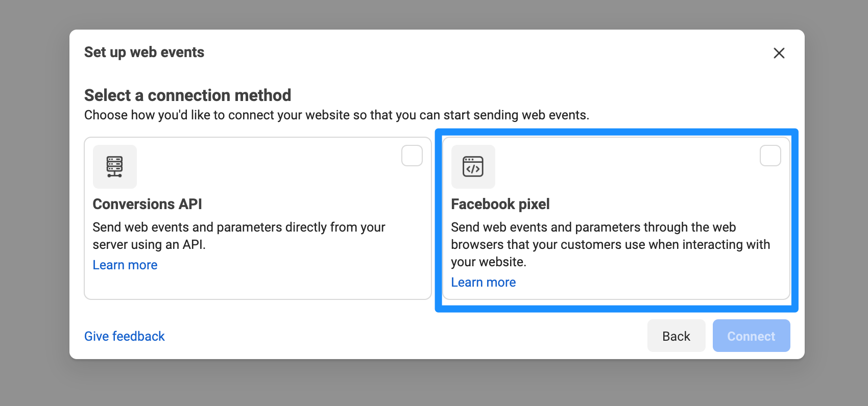Open the Give feedback link
This screenshot has height=406, width=868.
click(125, 336)
